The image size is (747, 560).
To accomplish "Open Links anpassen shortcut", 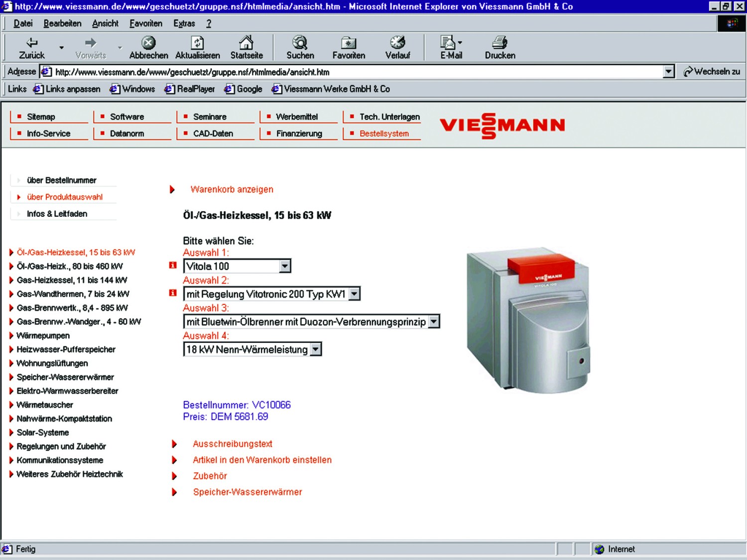I will click(x=67, y=89).
